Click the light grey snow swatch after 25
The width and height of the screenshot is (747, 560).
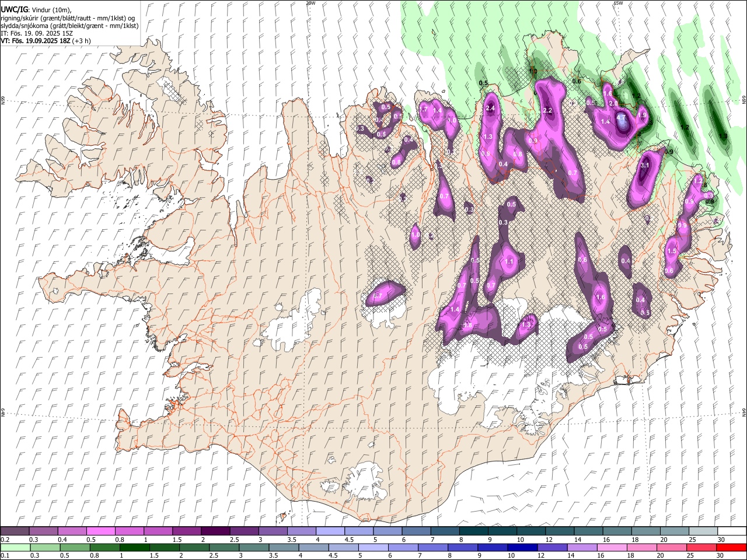(x=703, y=531)
